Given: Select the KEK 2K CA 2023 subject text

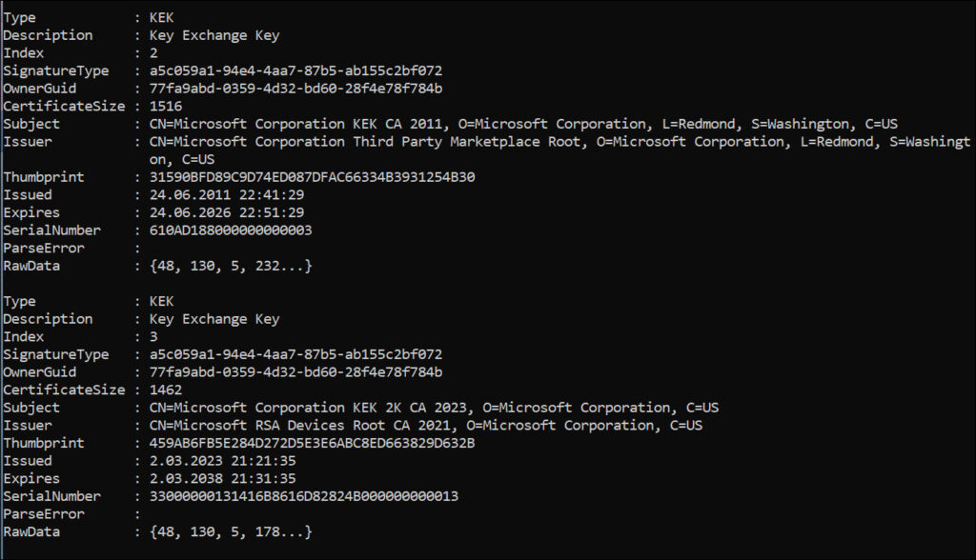Looking at the screenshot, I should (x=434, y=408).
